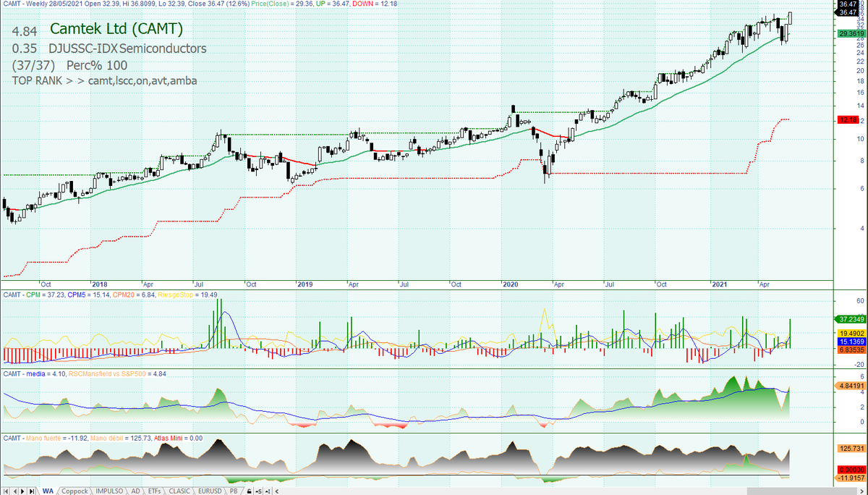Open the IMPULSO sheet tab
This screenshot has height=495, width=868.
pos(110,491)
